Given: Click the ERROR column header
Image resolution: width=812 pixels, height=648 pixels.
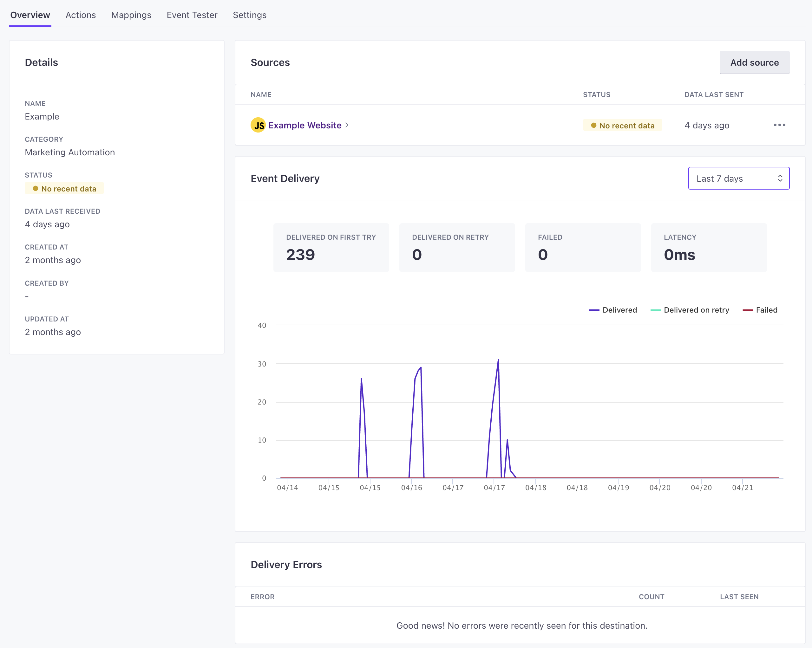Looking at the screenshot, I should pyautogui.click(x=263, y=597).
